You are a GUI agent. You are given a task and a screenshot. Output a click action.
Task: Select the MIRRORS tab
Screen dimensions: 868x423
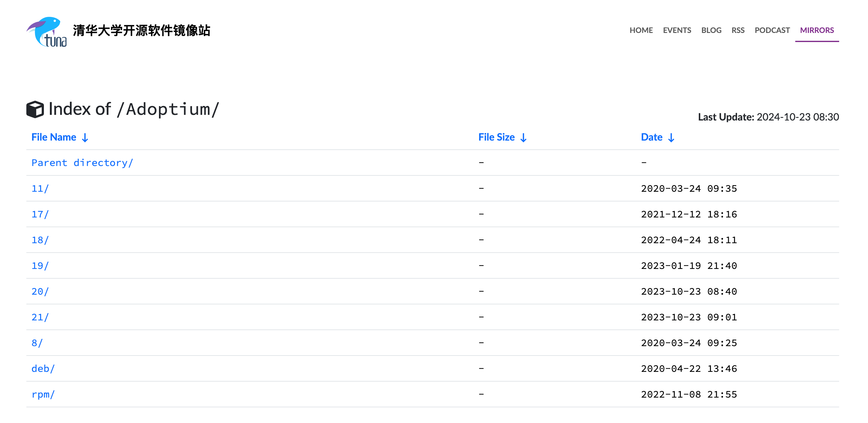point(817,30)
